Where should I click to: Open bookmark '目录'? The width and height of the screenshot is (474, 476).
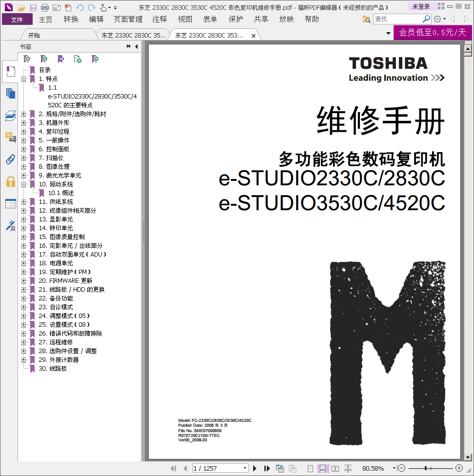[x=45, y=70]
